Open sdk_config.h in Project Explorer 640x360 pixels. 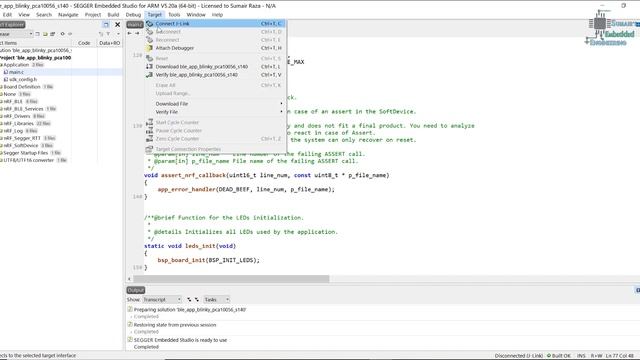click(23, 80)
